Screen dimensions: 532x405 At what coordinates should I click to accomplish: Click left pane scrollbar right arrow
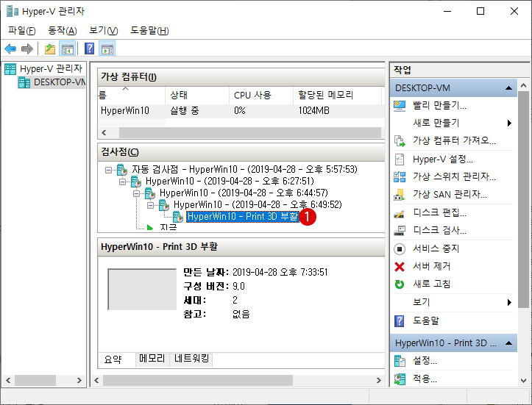pyautogui.click(x=79, y=380)
